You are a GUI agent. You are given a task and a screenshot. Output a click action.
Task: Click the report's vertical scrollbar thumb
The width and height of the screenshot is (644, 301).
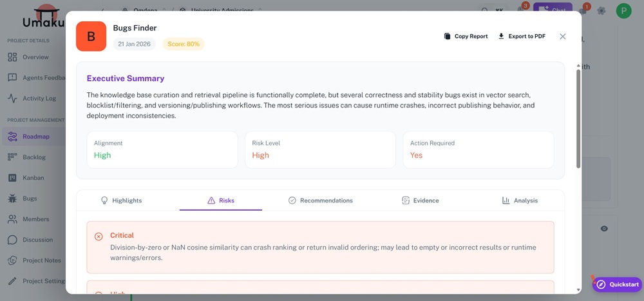578,119
